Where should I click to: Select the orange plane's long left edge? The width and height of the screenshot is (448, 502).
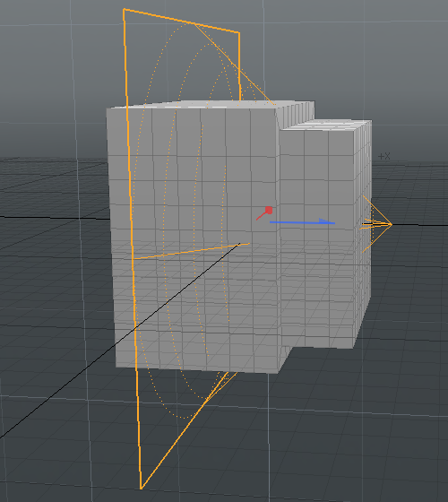point(132,248)
